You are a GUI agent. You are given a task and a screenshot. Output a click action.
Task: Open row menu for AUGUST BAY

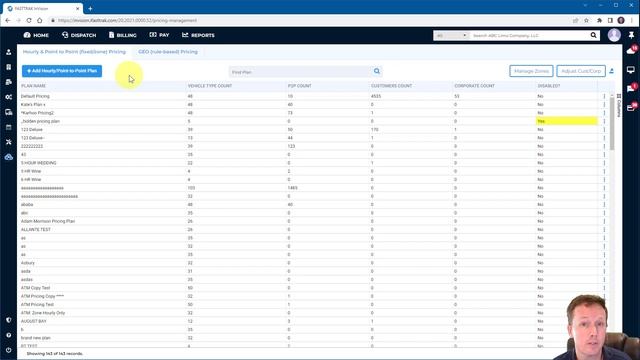click(x=604, y=321)
